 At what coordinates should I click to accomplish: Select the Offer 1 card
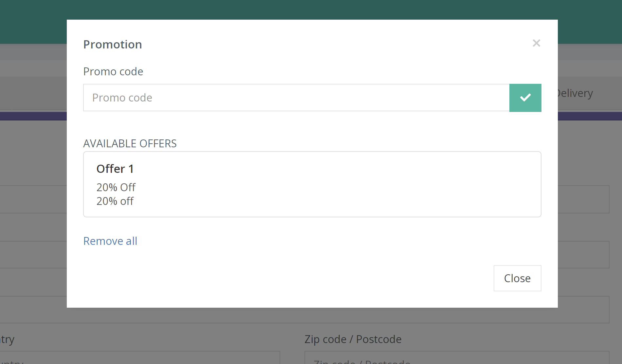pos(312,184)
